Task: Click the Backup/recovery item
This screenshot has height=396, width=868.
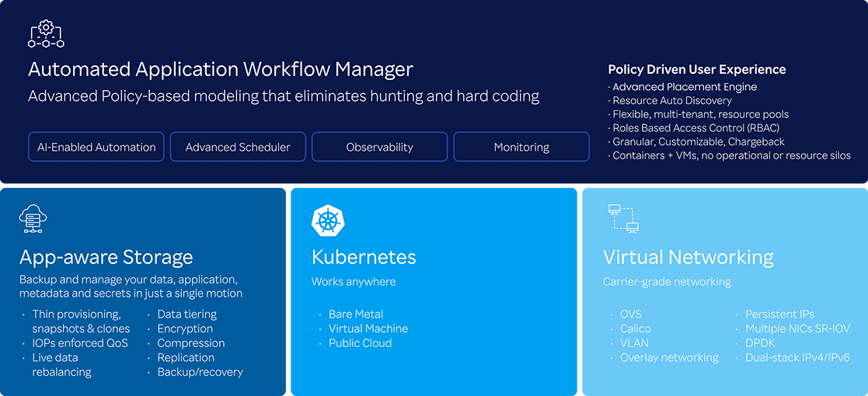Action: 200,372
